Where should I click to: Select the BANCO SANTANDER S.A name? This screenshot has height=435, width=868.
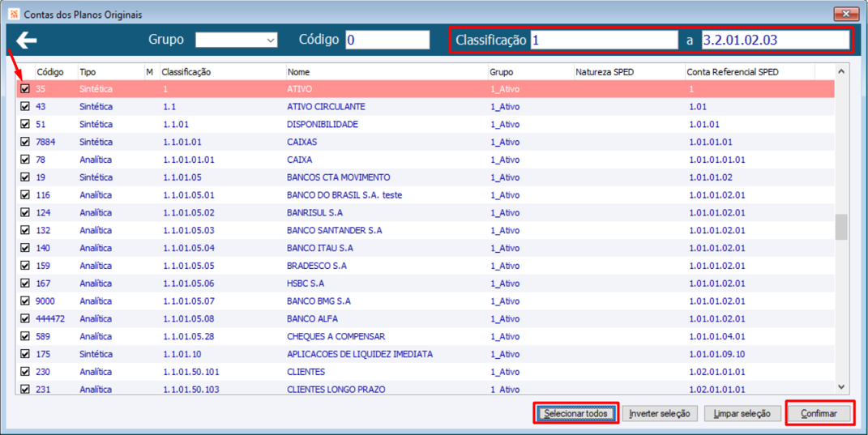coord(335,230)
